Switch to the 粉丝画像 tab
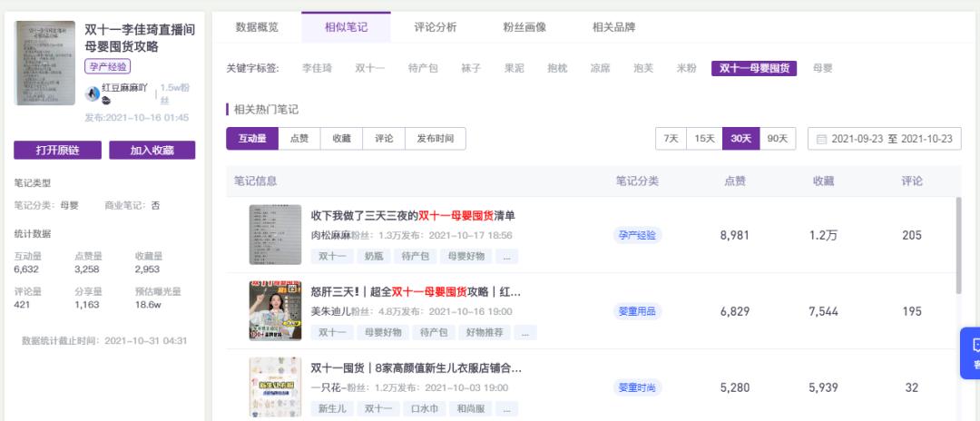 click(524, 27)
